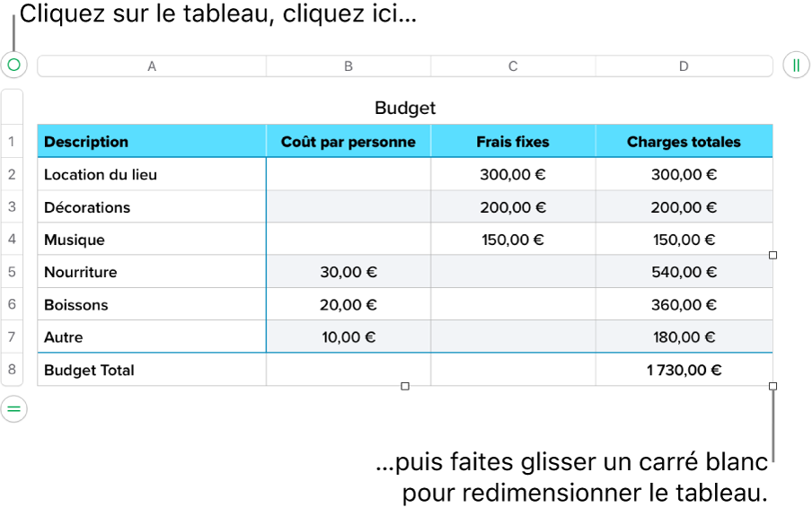Select row 5 header number
The height and width of the screenshot is (516, 812).
13,272
